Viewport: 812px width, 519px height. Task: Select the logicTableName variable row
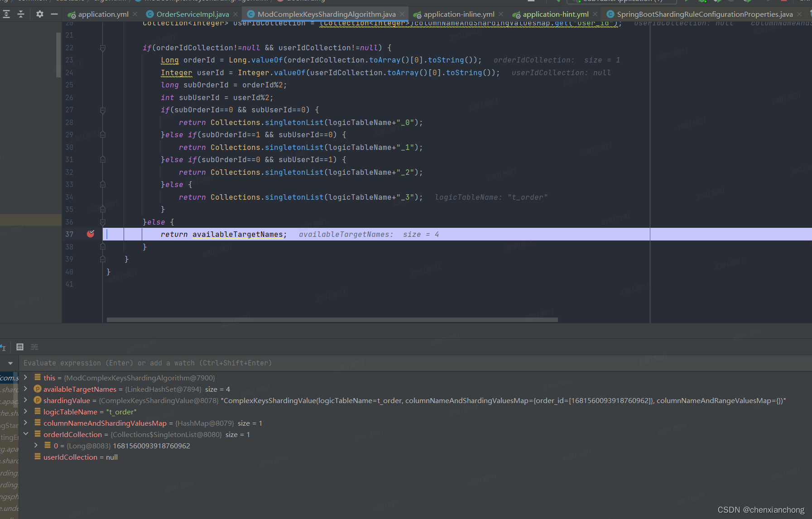90,412
